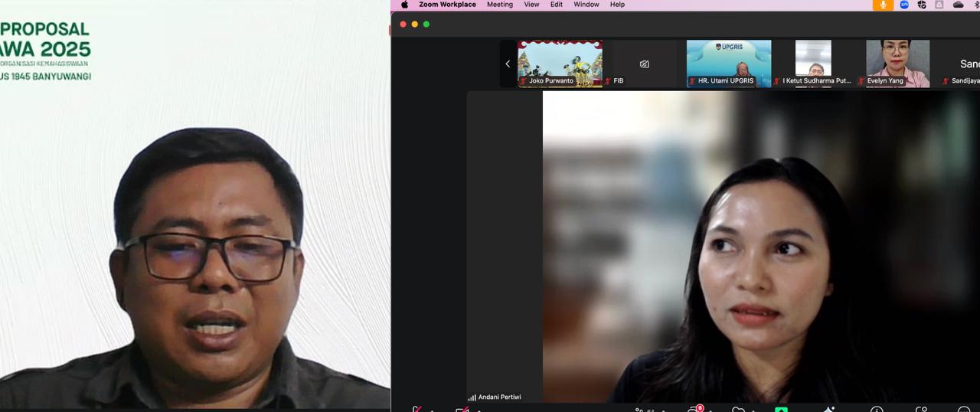Select I Ketut Sudharma video thumbnail
The width and height of the screenshot is (980, 412).
click(813, 64)
